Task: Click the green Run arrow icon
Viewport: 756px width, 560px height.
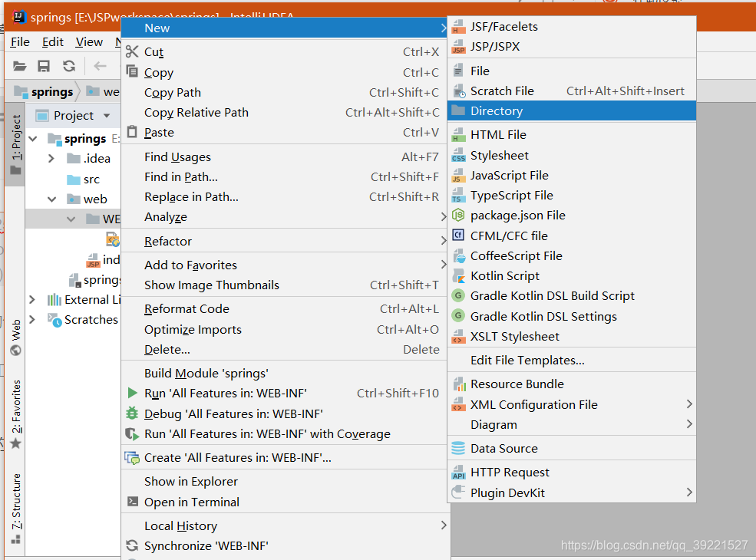Action: (132, 393)
